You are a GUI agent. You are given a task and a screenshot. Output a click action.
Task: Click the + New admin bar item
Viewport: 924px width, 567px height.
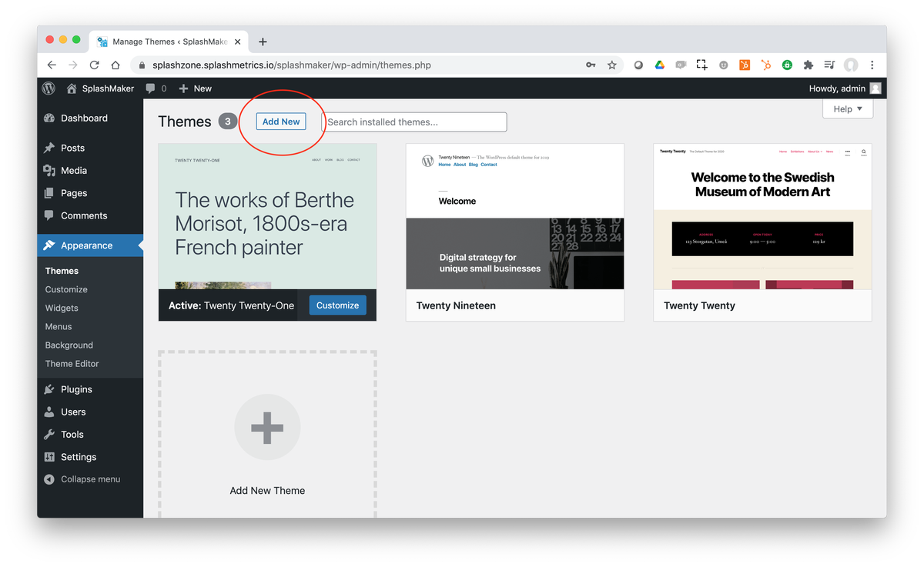coord(195,88)
